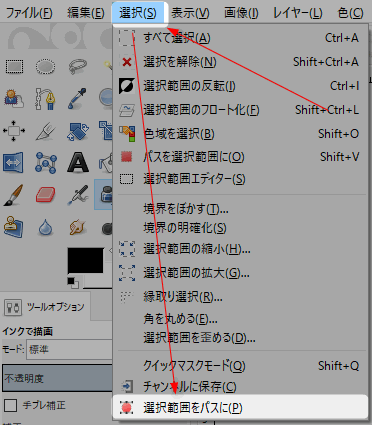The image size is (372, 425).
Task: Toggle the 手ブレ補正 checkbox
Action: pyautogui.click(x=10, y=406)
